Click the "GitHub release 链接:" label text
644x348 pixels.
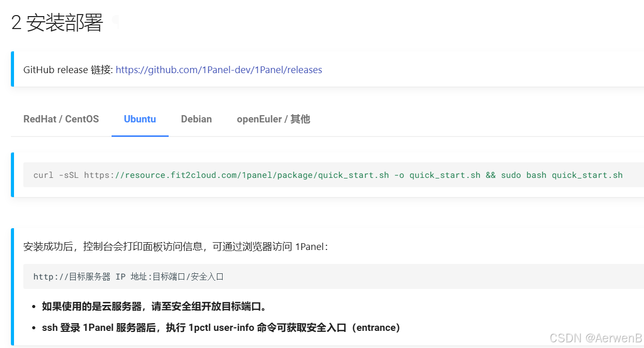coord(68,69)
